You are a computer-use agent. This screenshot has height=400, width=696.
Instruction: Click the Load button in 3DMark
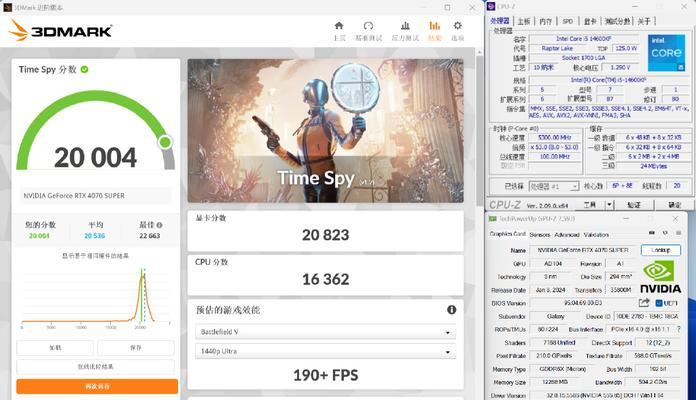tap(55, 348)
